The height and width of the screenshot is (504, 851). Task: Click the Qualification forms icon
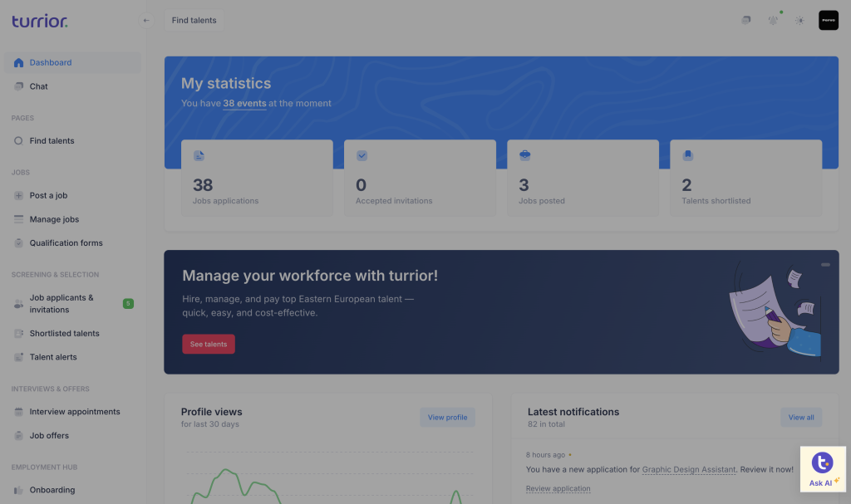(18, 243)
